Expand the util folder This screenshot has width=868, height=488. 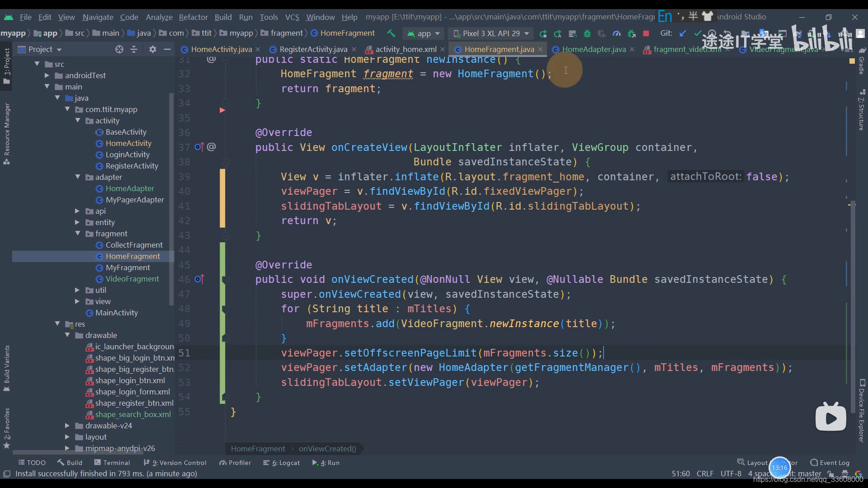click(77, 290)
